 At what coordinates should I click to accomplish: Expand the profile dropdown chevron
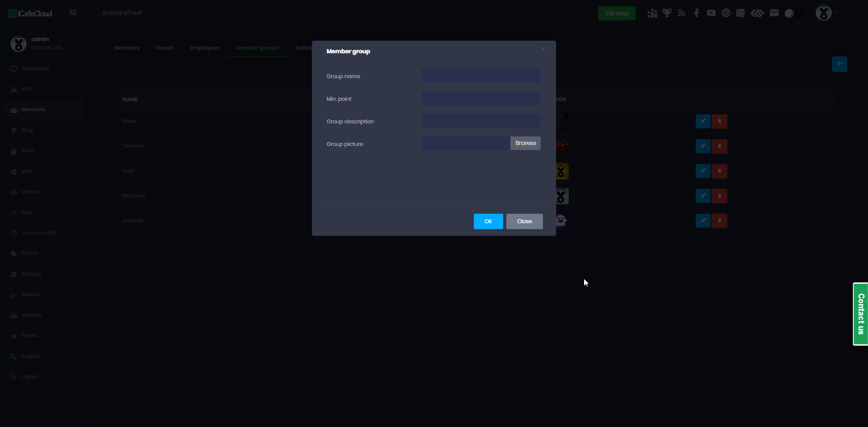(837, 13)
